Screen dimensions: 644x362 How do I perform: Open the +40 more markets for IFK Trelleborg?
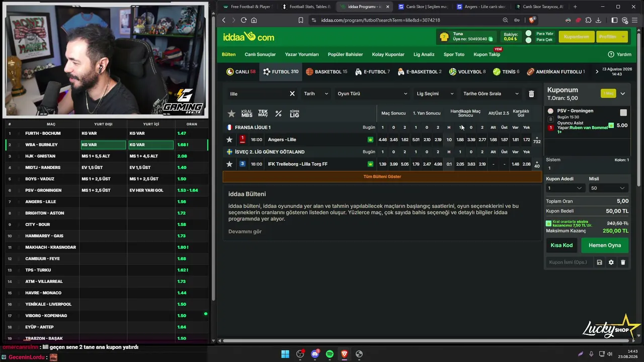(537, 164)
